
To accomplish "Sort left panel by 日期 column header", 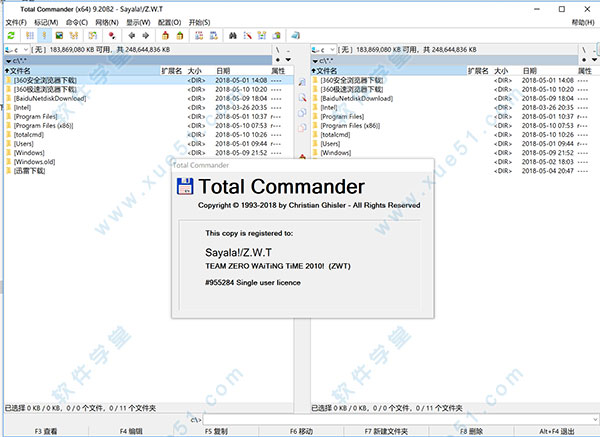I will [224, 71].
